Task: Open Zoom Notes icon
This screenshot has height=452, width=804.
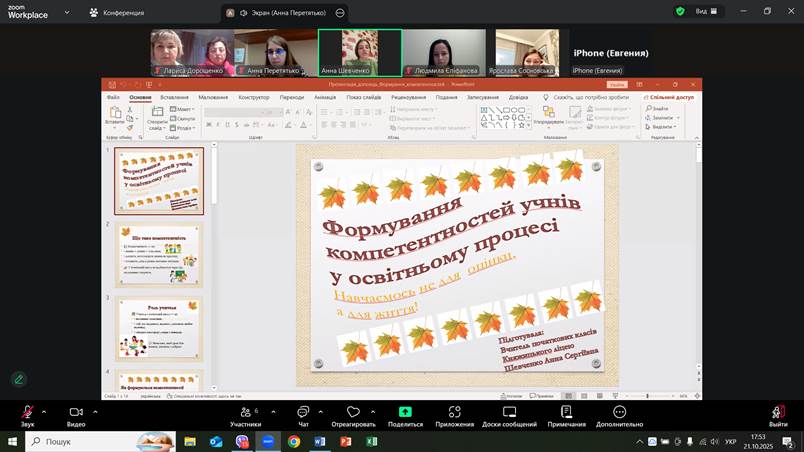Action: 566,412
